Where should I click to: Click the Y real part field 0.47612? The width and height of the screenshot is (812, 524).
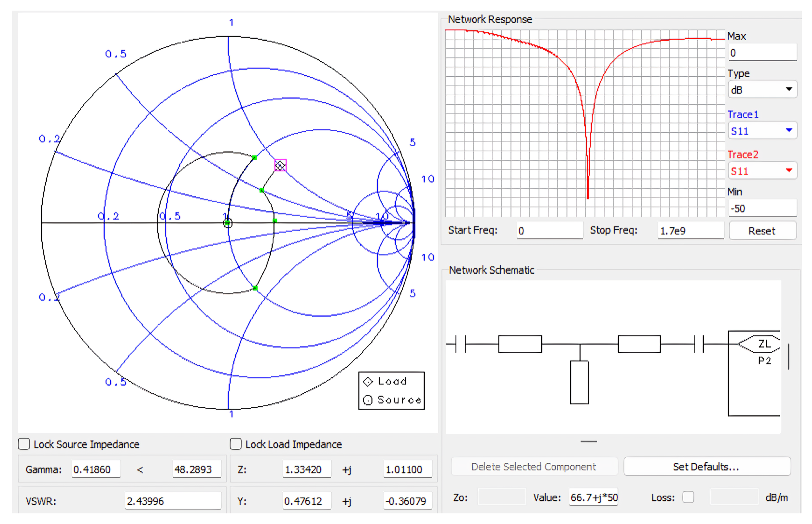pyautogui.click(x=307, y=501)
